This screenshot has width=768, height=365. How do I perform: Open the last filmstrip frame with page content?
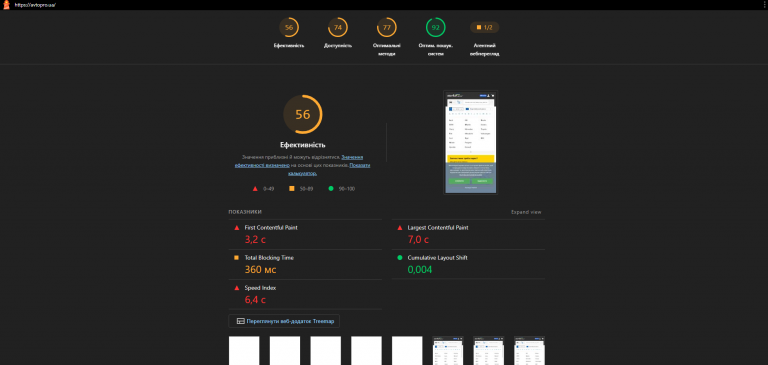529,351
